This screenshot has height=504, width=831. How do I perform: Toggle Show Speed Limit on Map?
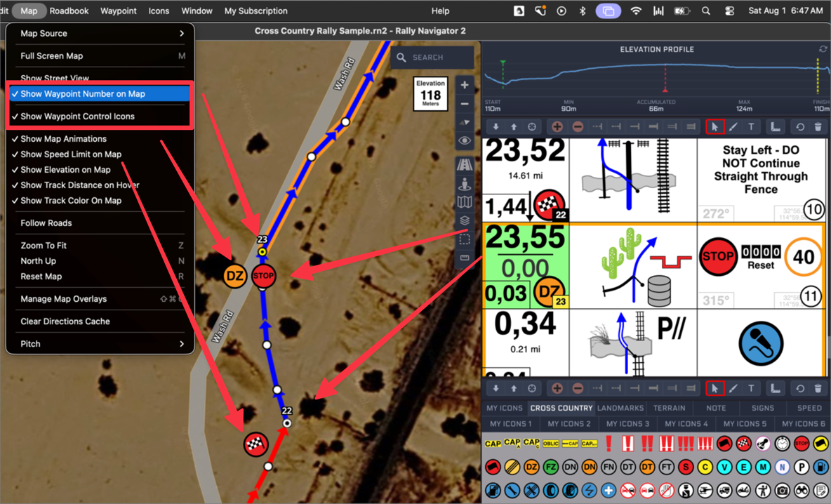click(100, 154)
